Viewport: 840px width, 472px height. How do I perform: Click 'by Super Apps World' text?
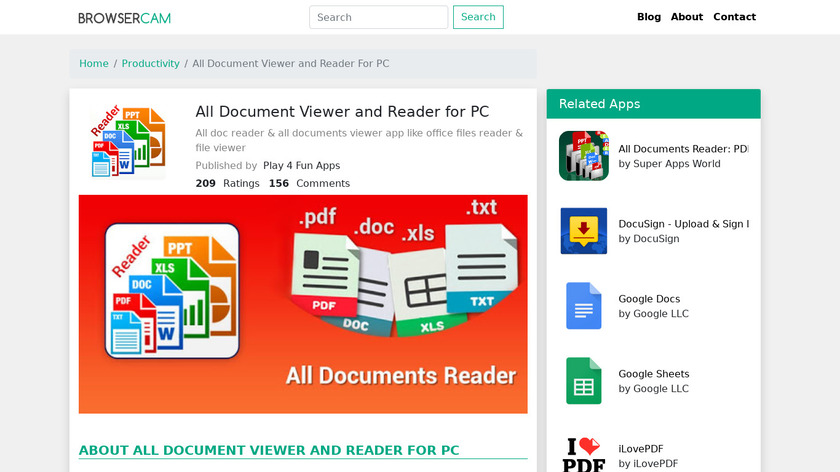(x=669, y=164)
